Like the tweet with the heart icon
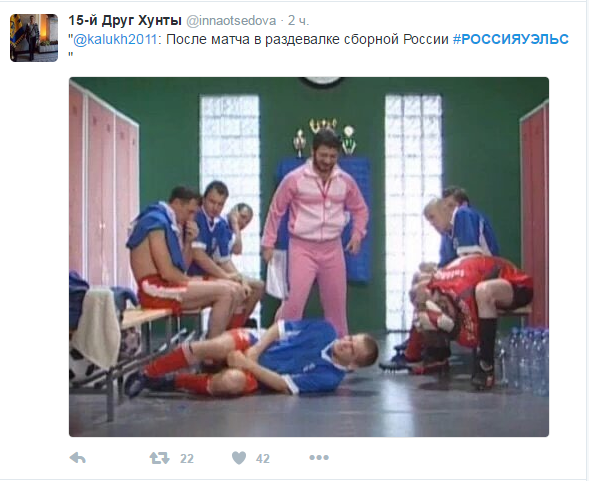 tap(239, 458)
